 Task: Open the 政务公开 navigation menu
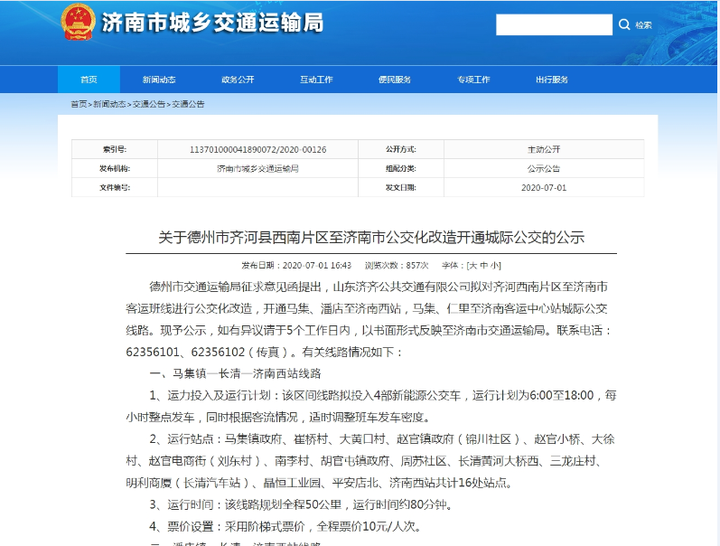click(x=237, y=79)
